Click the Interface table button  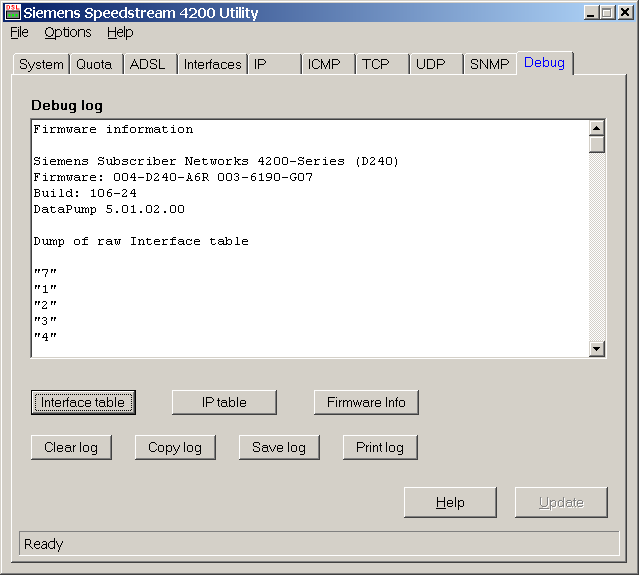point(83,403)
